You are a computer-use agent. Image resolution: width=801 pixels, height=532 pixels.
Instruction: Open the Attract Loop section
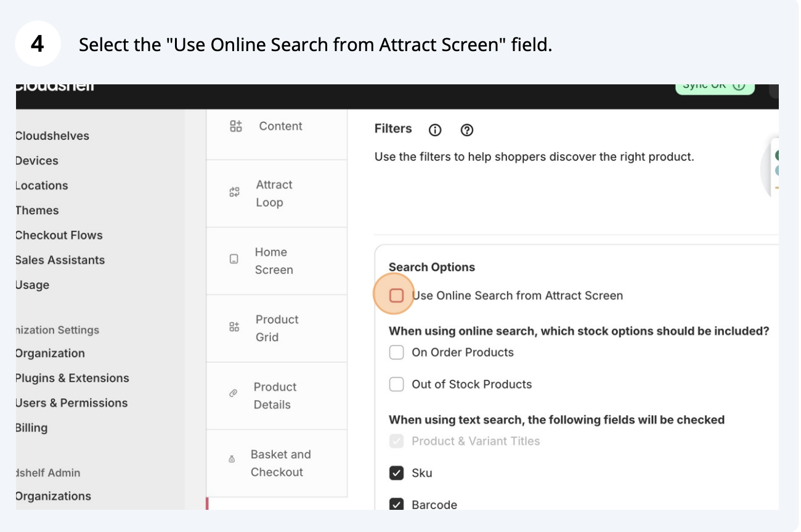click(277, 194)
